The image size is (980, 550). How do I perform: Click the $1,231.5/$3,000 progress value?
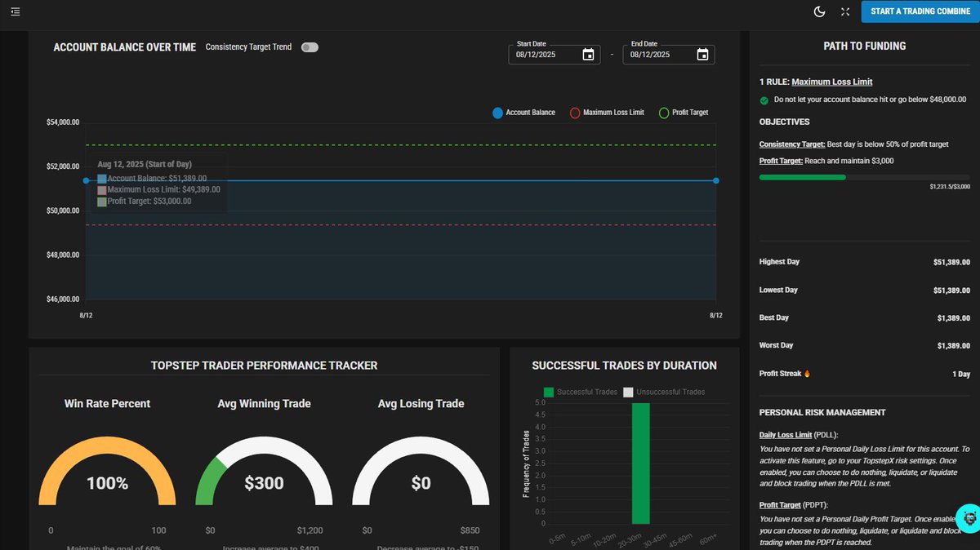coord(949,187)
